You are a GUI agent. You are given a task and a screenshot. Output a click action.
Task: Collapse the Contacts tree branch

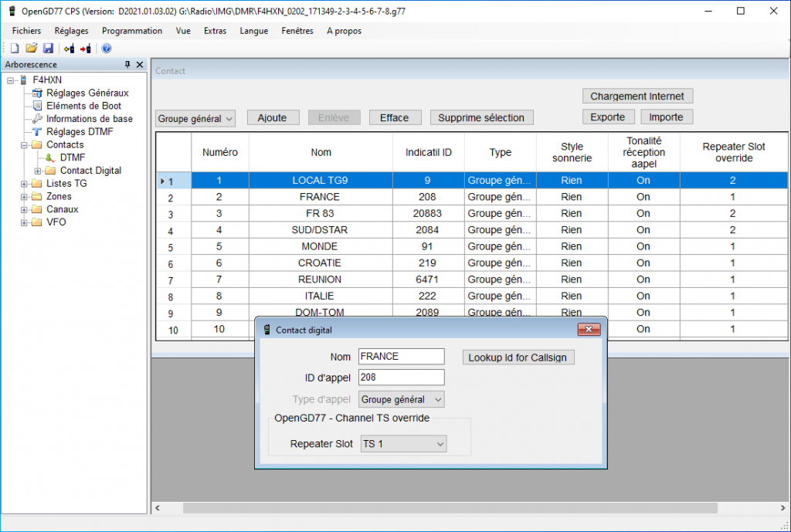coord(24,144)
